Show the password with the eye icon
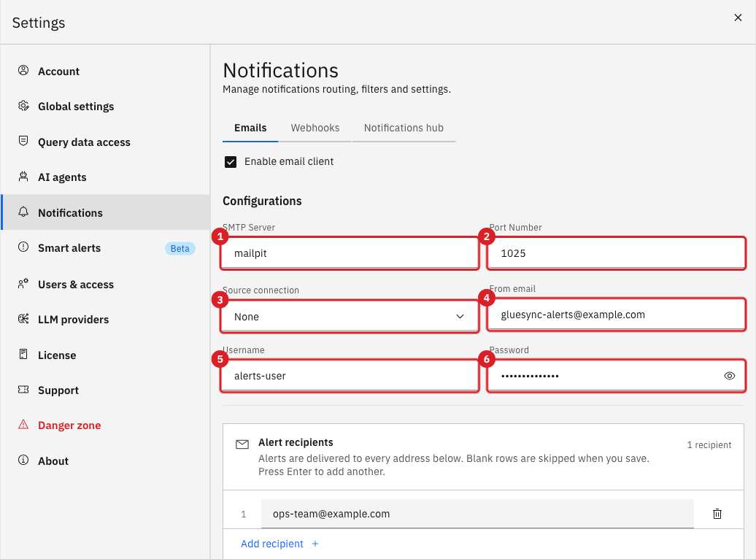This screenshot has width=756, height=559. coord(730,376)
